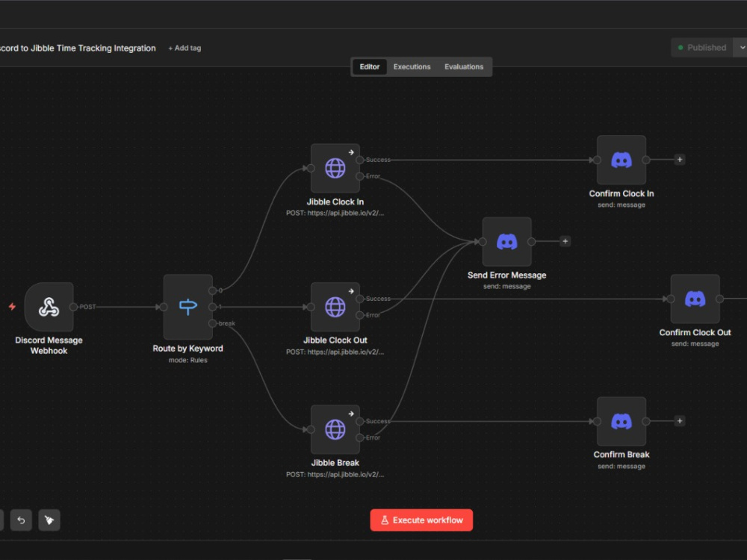Image resolution: width=747 pixels, height=560 pixels.
Task: Click the Jibble Break POST URL text
Action: point(335,474)
